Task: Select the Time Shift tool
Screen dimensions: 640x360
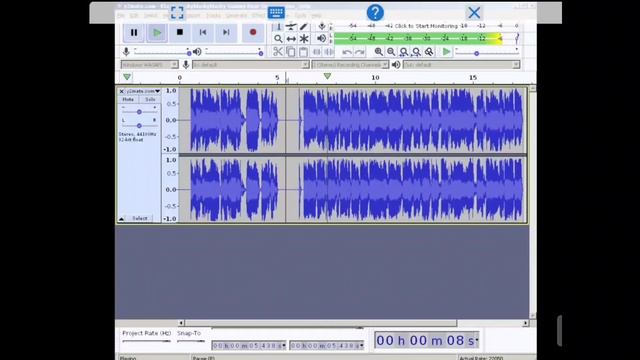Action: point(291,39)
